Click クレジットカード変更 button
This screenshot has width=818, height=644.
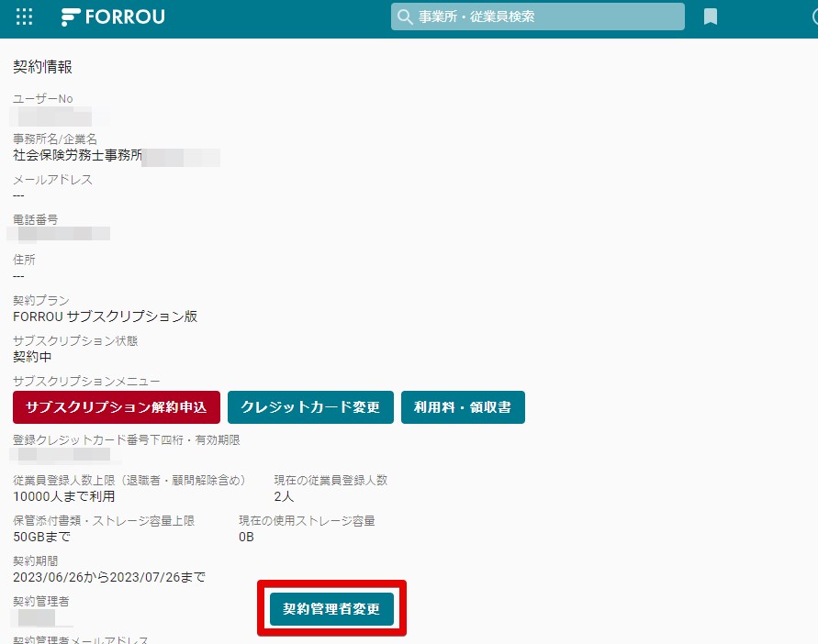[310, 407]
